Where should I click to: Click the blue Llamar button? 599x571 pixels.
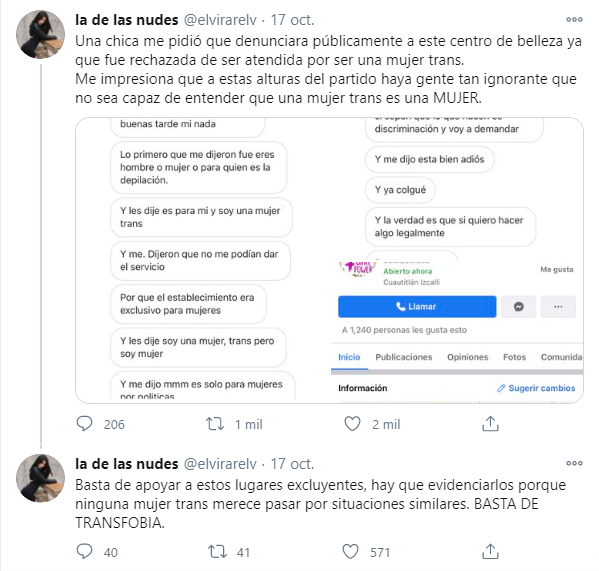(x=417, y=306)
